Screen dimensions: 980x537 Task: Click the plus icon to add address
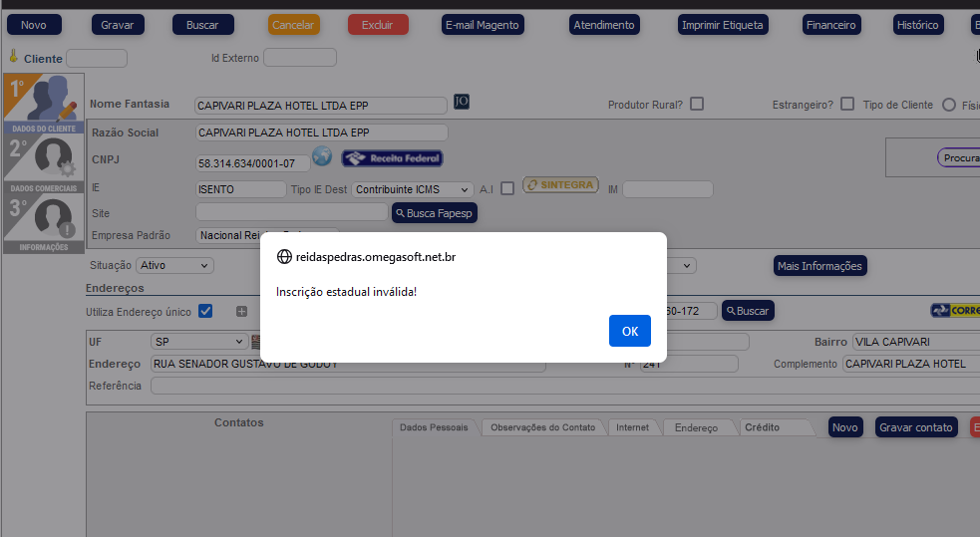(241, 312)
